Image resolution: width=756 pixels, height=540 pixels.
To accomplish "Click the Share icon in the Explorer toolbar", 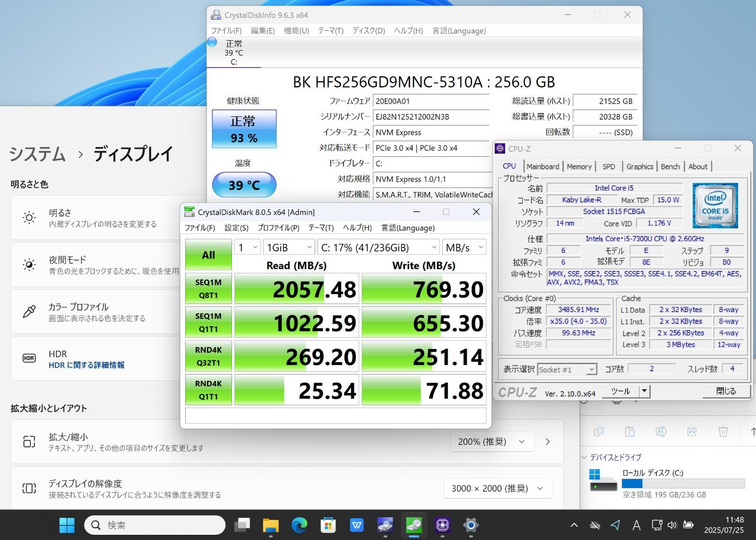I will [x=692, y=431].
